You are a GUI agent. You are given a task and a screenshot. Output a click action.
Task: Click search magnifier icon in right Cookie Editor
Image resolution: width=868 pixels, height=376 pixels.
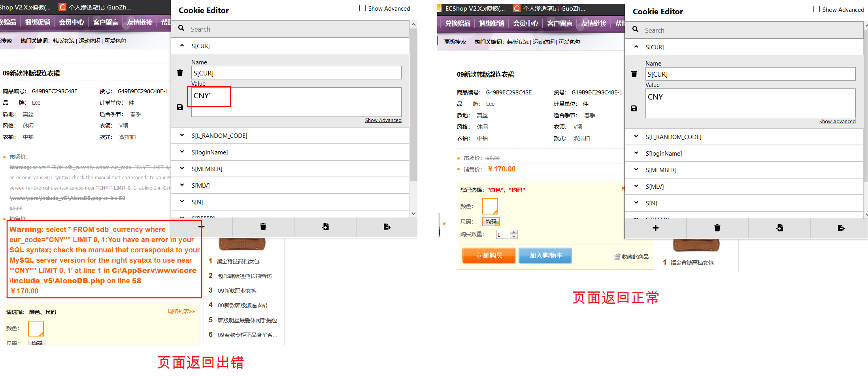click(x=636, y=29)
